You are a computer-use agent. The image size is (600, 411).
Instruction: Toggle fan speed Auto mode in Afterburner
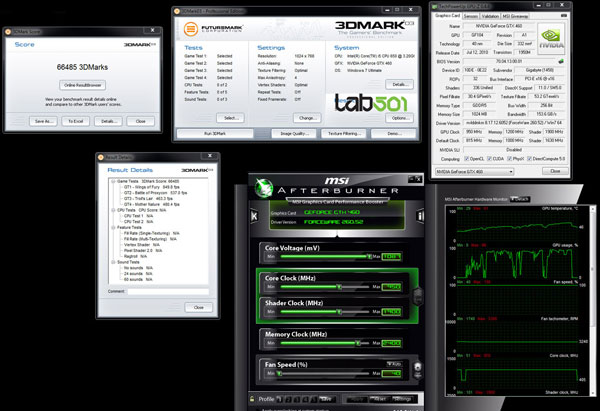(394, 364)
